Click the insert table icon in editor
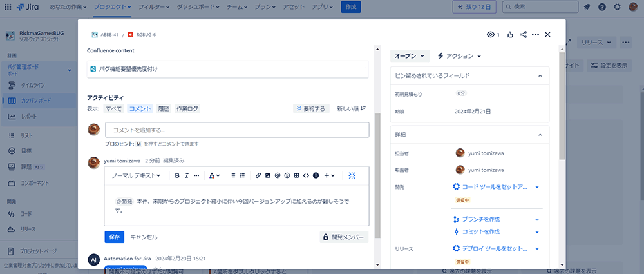 [296, 175]
